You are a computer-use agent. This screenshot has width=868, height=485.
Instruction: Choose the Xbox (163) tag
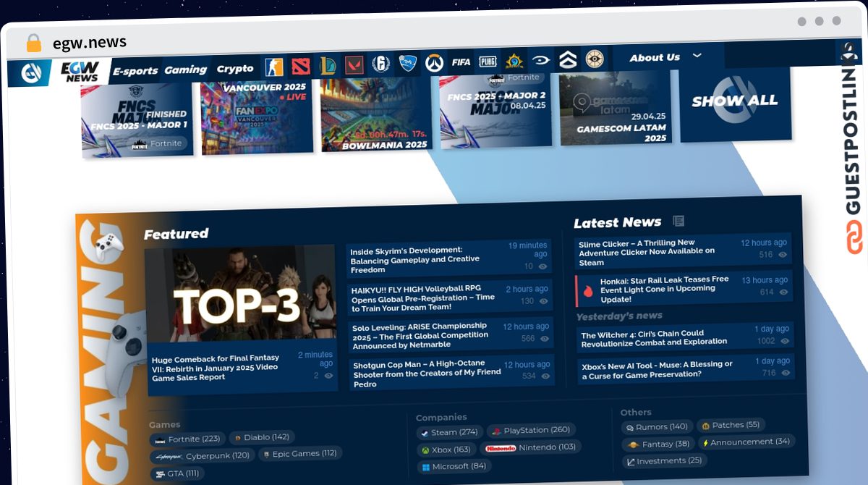click(446, 450)
